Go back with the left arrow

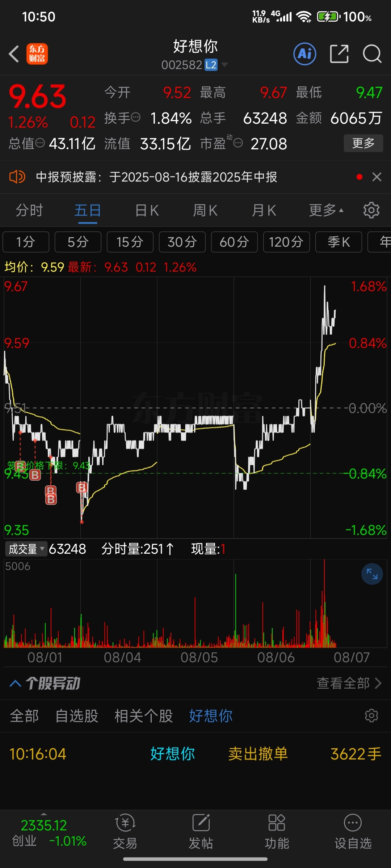coord(14,54)
